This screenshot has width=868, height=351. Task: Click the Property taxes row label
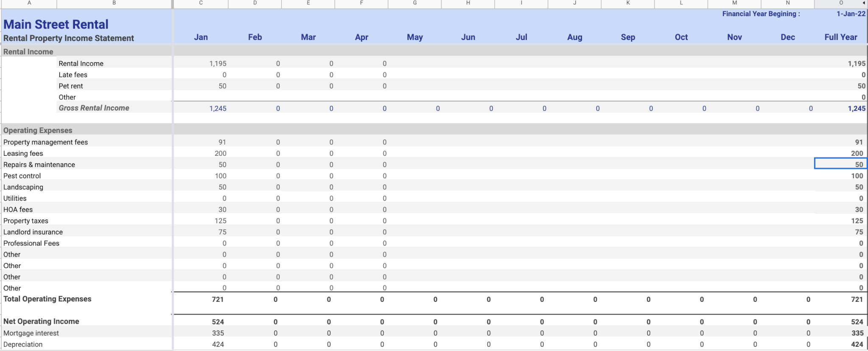coord(26,221)
